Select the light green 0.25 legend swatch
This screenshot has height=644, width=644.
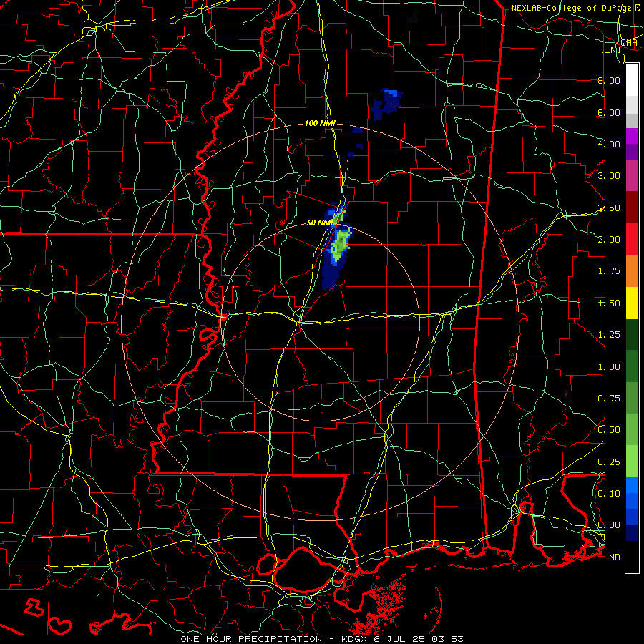pos(632,462)
